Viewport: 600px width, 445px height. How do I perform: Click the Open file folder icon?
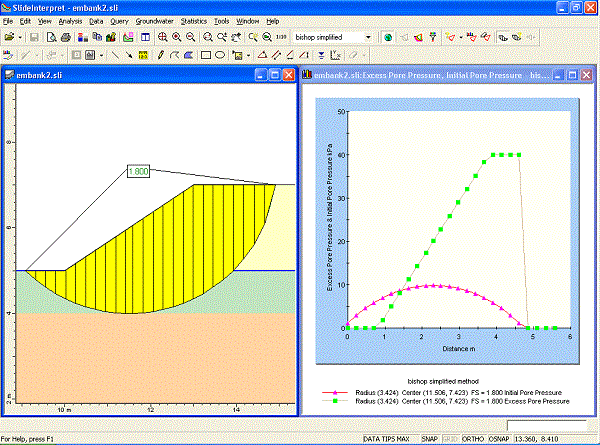[x=8, y=37]
